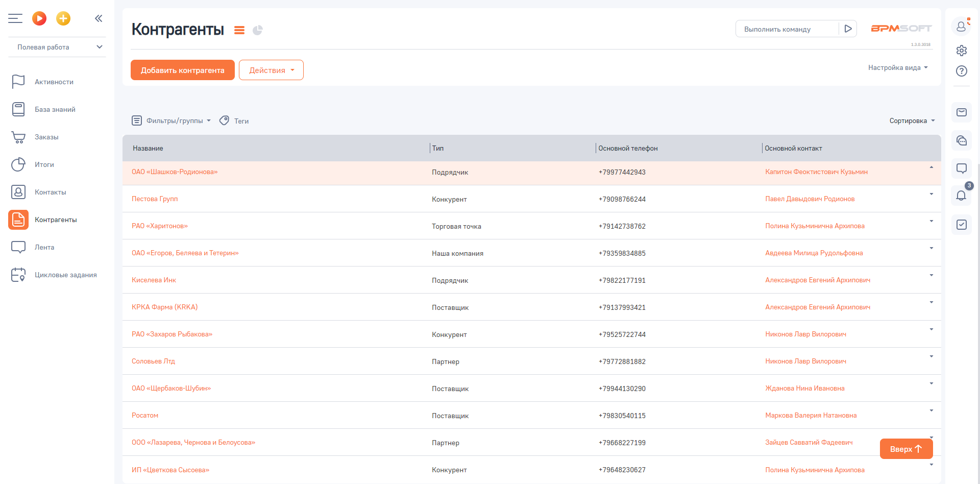Open Активности section in sidebar

54,82
